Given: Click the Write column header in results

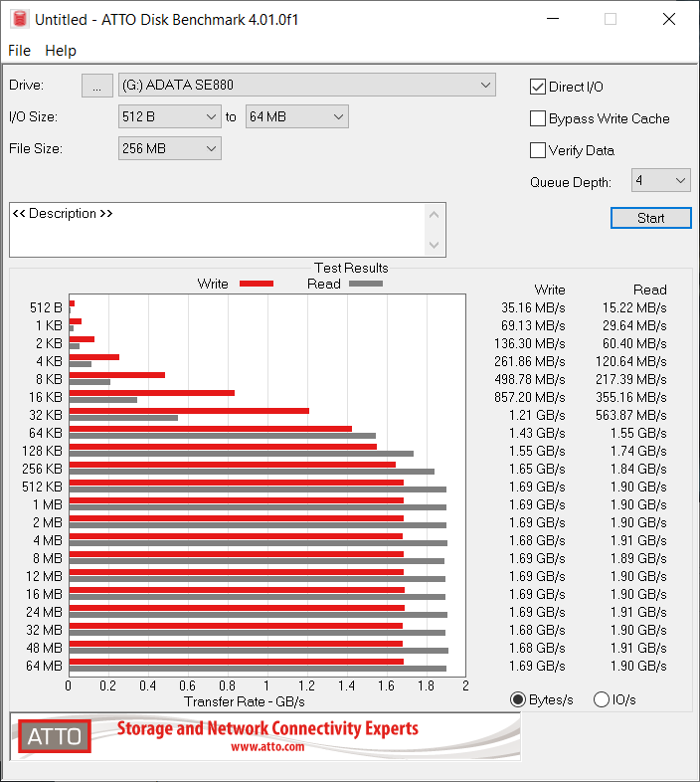Looking at the screenshot, I should coord(550,290).
